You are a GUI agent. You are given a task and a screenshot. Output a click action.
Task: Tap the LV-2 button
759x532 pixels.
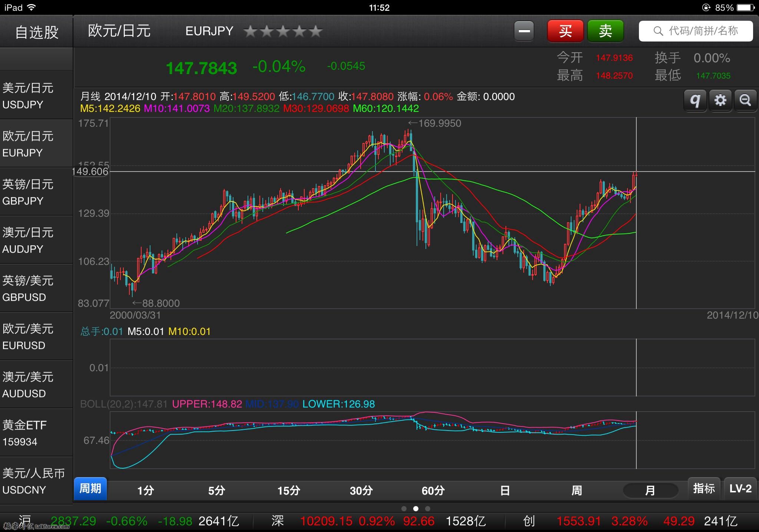click(x=740, y=489)
